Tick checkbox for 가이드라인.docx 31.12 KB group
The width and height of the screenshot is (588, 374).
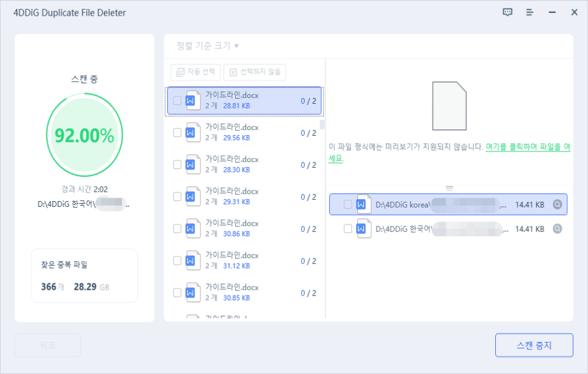(x=177, y=260)
